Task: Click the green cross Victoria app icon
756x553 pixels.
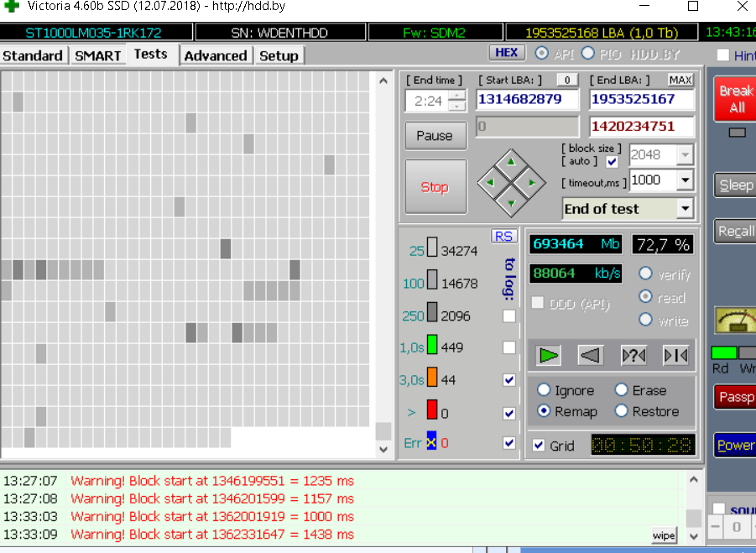Action: (11, 6)
